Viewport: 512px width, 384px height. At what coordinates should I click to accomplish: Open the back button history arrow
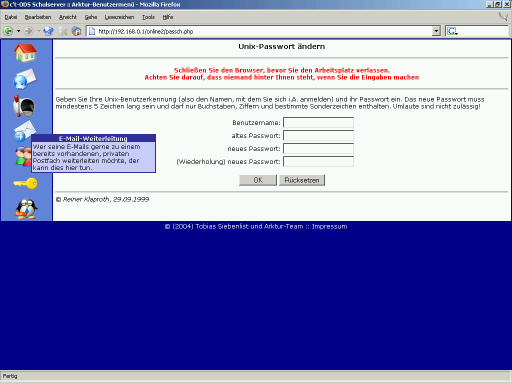(19, 31)
